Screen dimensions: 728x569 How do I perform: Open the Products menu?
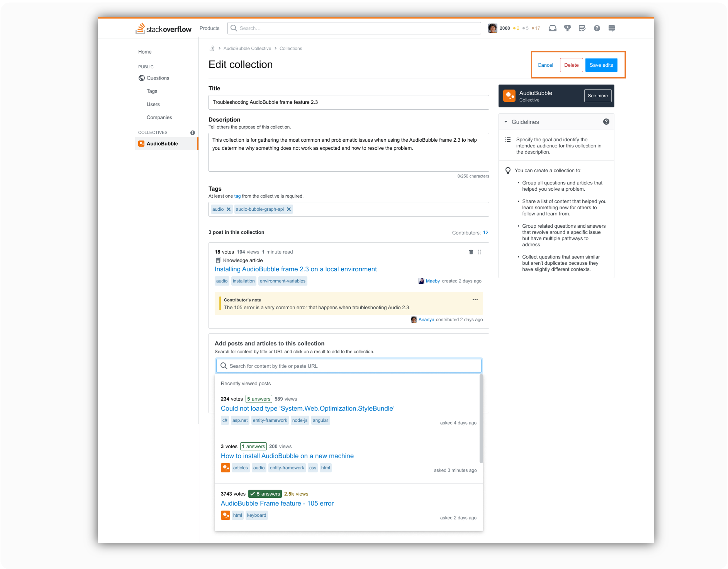(x=209, y=28)
